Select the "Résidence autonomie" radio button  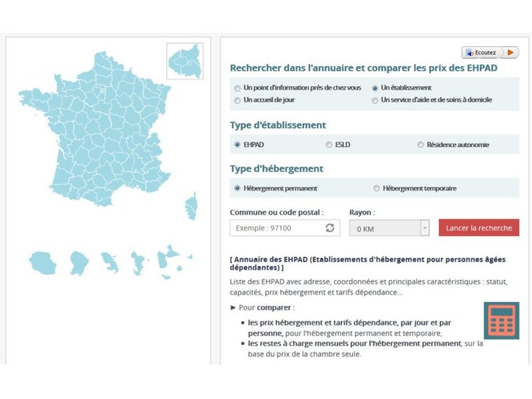tap(421, 145)
